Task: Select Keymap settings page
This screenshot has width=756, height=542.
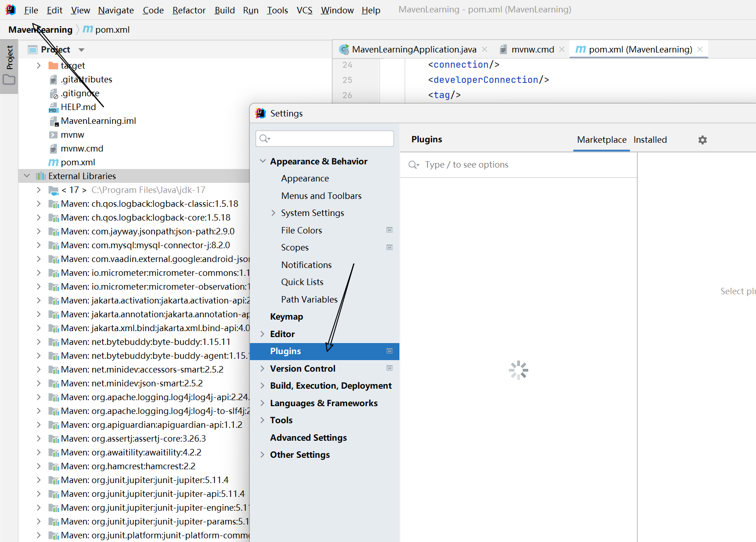Action: coord(286,316)
